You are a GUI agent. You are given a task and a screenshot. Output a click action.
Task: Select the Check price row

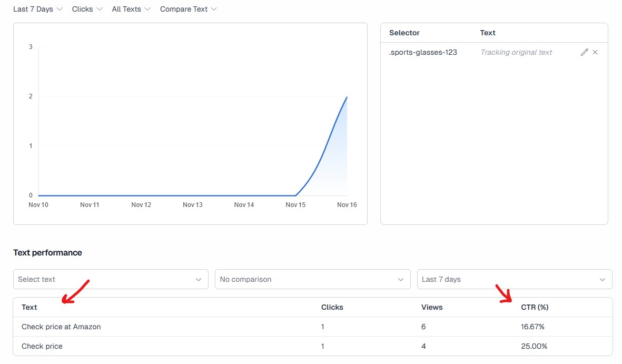pyautogui.click(x=42, y=346)
